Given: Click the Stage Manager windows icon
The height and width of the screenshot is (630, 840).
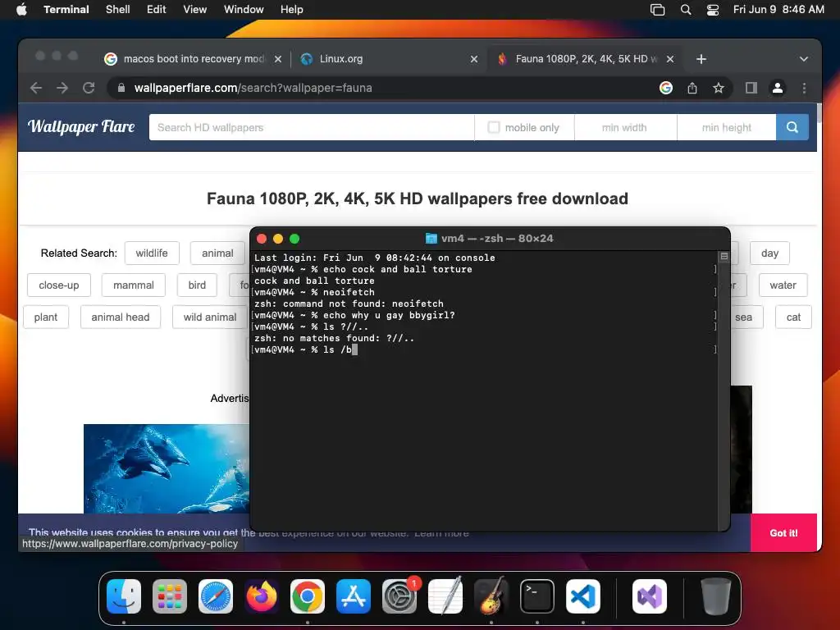Looking at the screenshot, I should [x=657, y=9].
